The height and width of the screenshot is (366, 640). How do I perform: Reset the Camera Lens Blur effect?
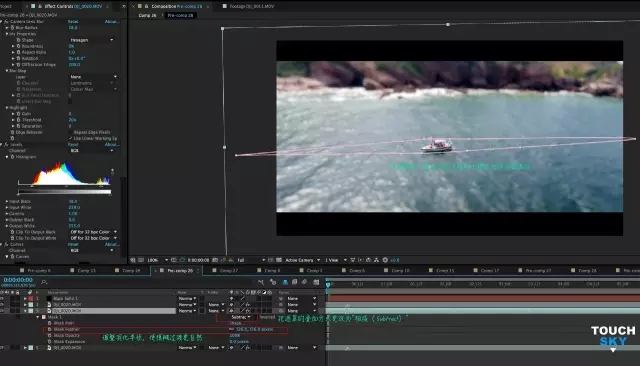tap(73, 22)
